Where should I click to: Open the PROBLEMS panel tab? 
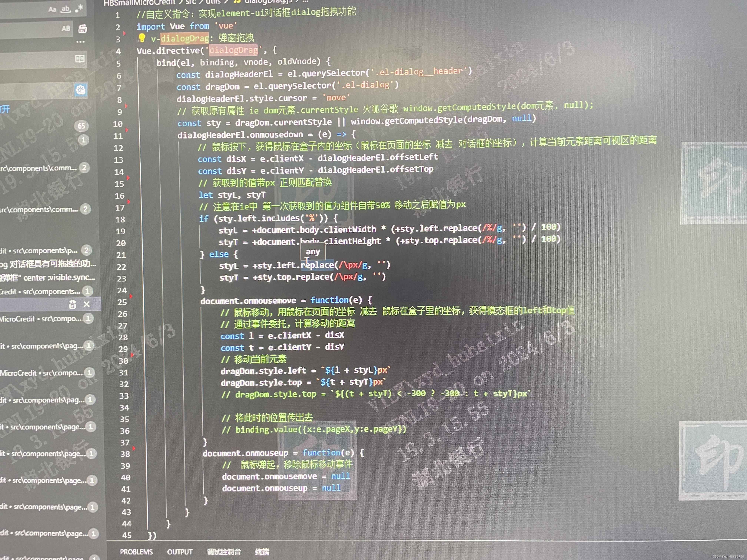coord(136,551)
